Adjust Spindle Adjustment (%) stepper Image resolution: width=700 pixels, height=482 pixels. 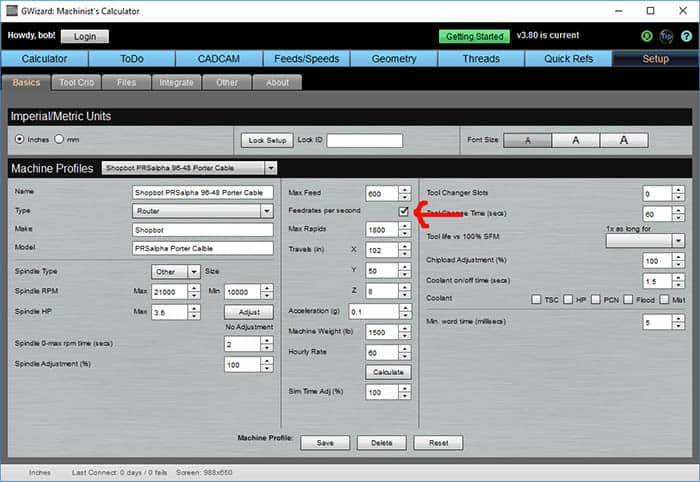[x=267, y=365]
